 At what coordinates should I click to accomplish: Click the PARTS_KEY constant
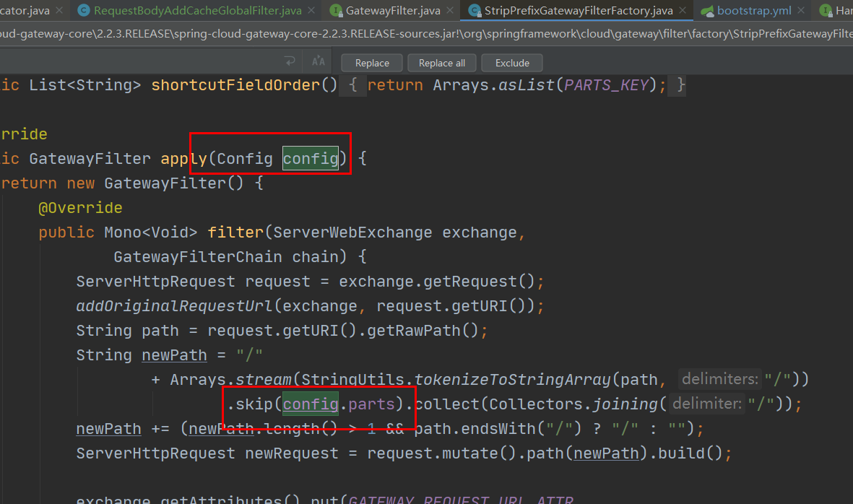click(x=606, y=85)
